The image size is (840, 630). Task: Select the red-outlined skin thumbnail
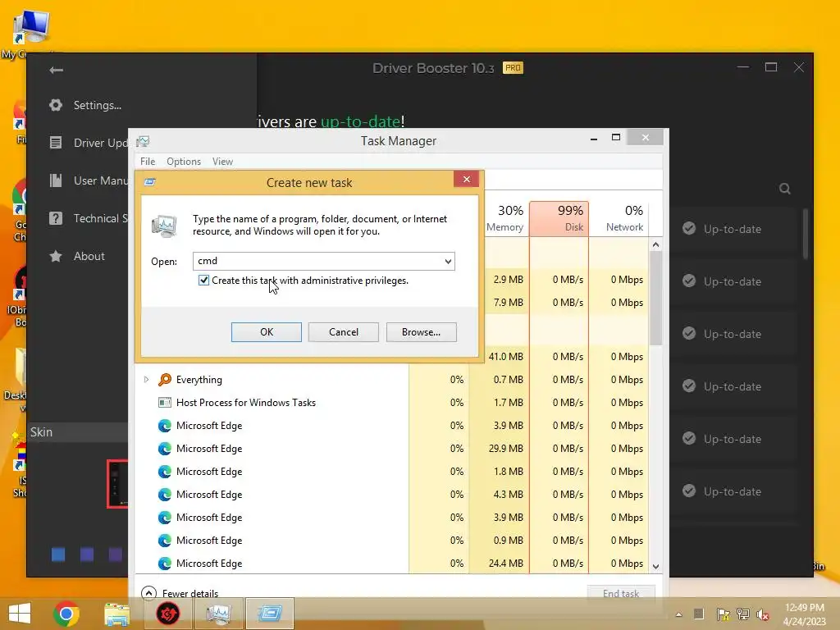point(117,484)
